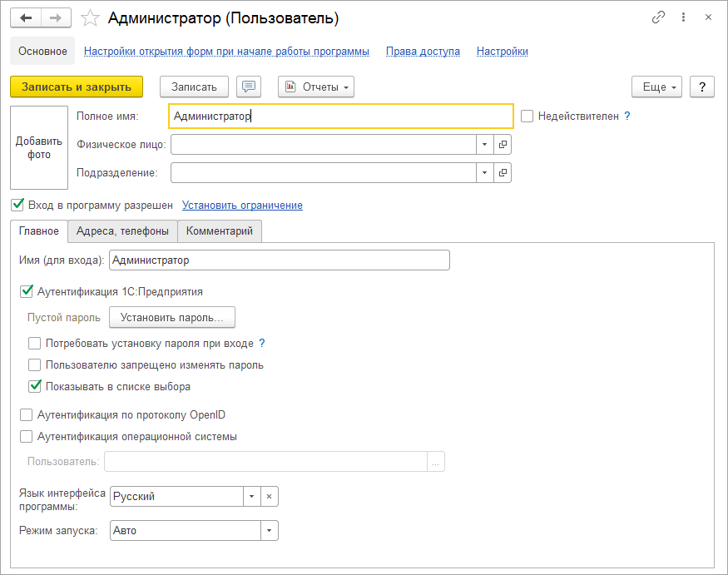Clear the Язык интерфейса field with the X button
The width and height of the screenshot is (728, 575).
click(269, 497)
